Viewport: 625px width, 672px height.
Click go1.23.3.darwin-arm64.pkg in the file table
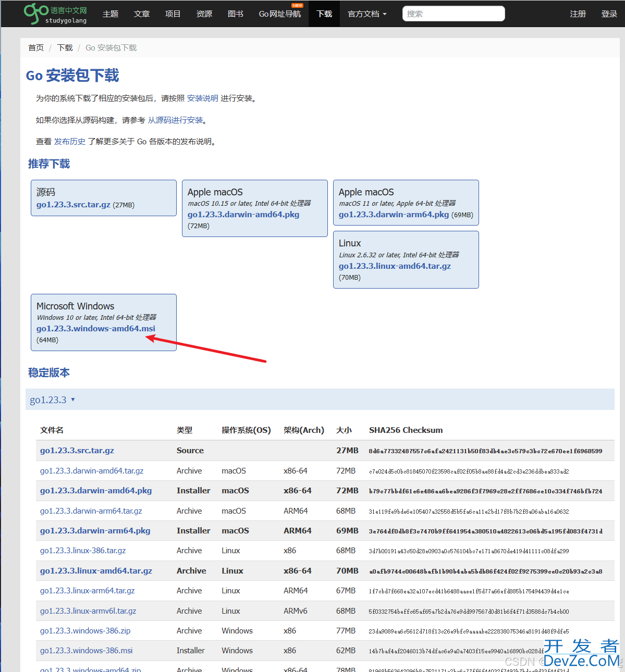point(95,531)
